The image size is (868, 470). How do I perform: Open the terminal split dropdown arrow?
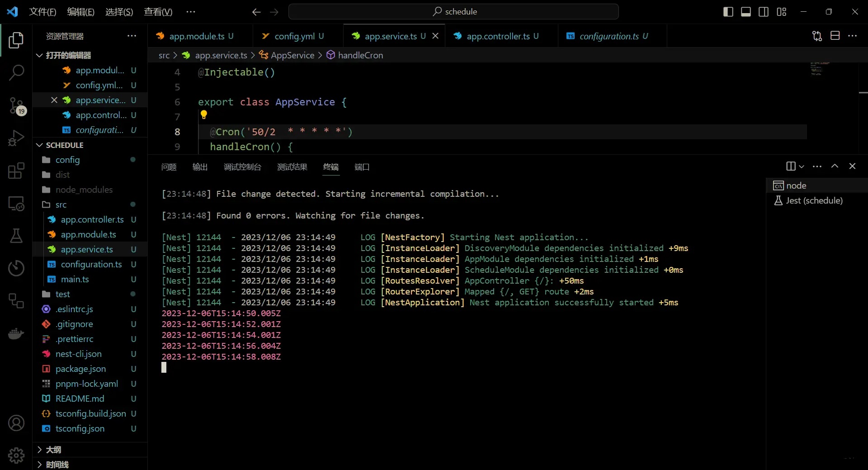pos(802,166)
